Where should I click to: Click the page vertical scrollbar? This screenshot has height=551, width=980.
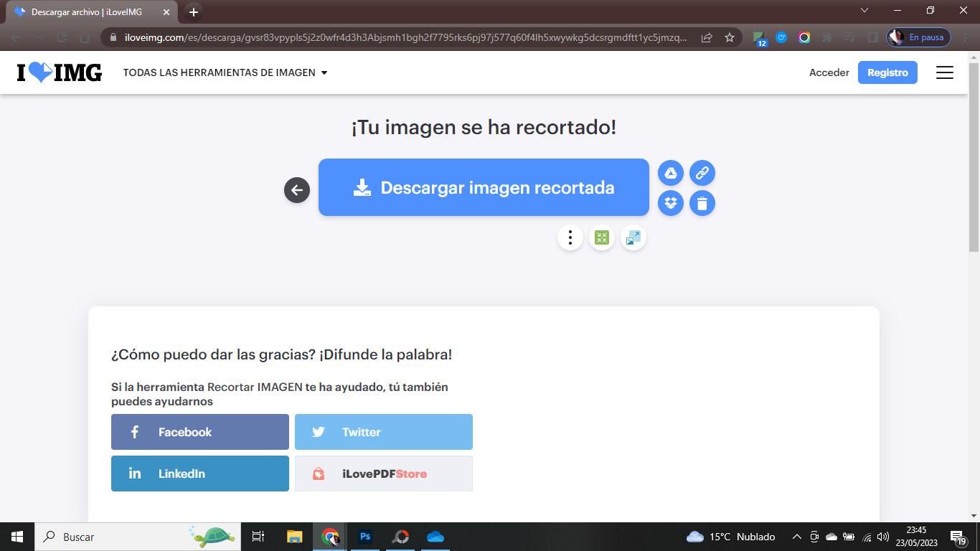pos(974,158)
